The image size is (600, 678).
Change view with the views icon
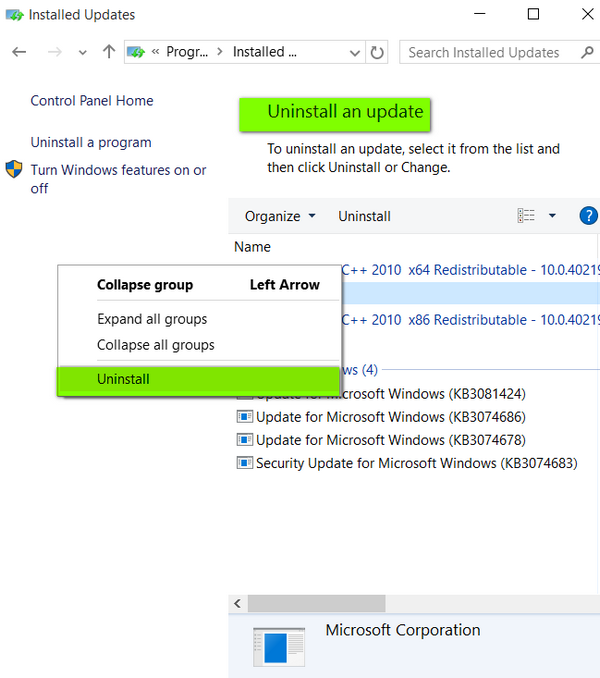(526, 215)
